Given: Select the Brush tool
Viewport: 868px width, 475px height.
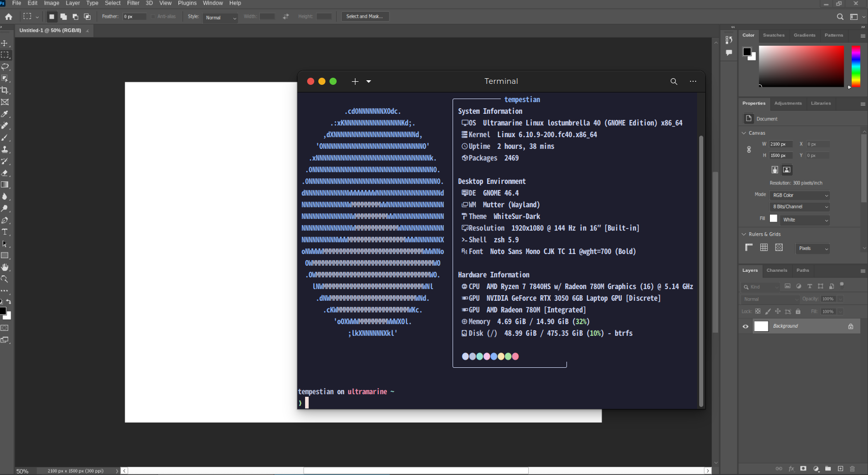Looking at the screenshot, I should (5, 138).
